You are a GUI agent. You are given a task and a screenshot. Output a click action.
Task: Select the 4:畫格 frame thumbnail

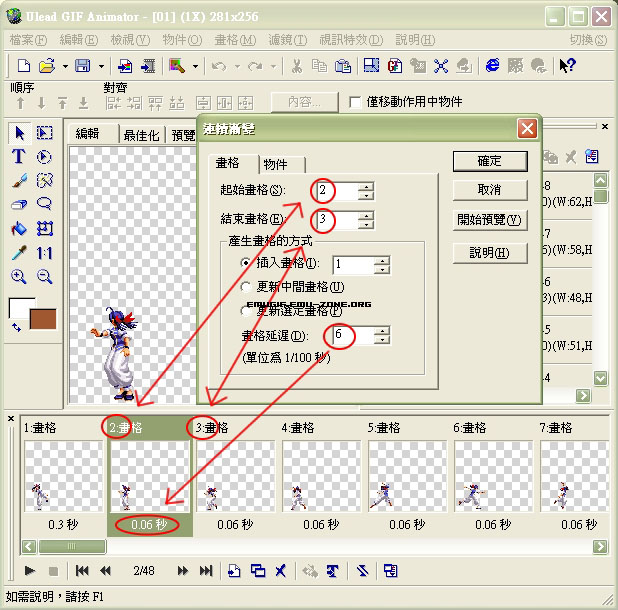pyautogui.click(x=321, y=476)
